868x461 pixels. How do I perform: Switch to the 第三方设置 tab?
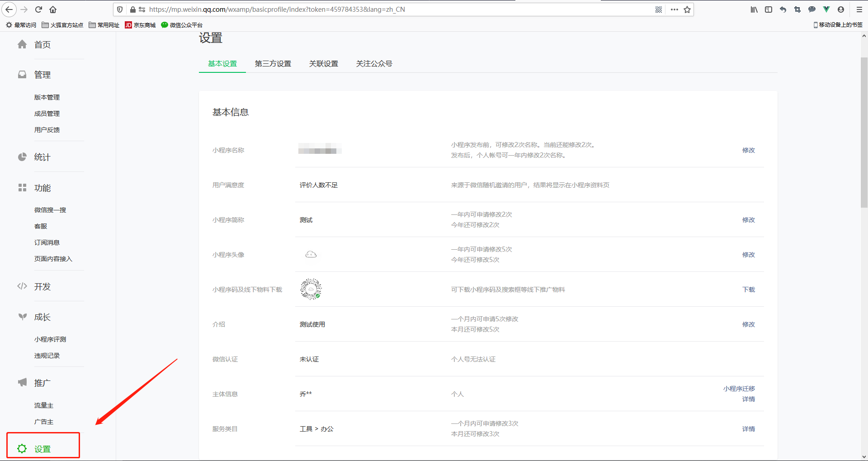click(x=273, y=64)
